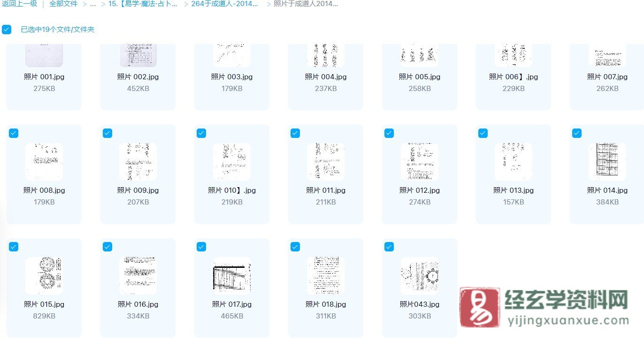Uncheck the checkbox on 照片 012.jpg
The image size is (644, 341).
click(389, 133)
